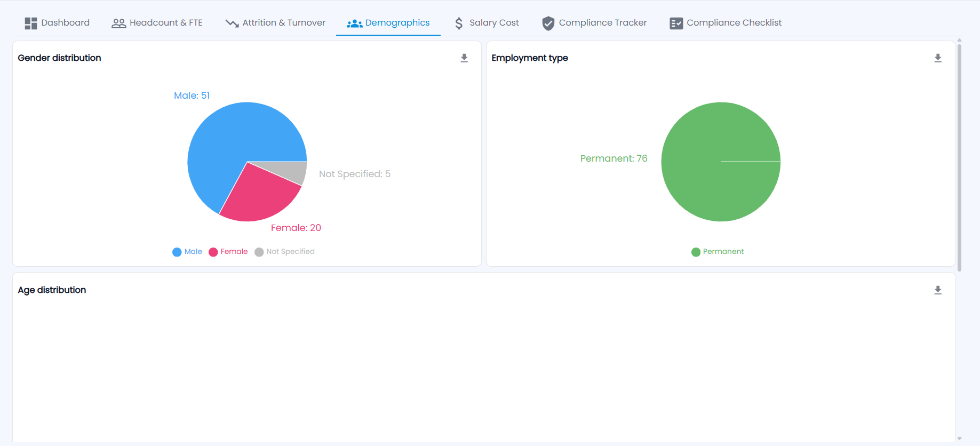The width and height of the screenshot is (980, 446).
Task: Click the Compliance Tracker shield icon
Action: pos(548,23)
